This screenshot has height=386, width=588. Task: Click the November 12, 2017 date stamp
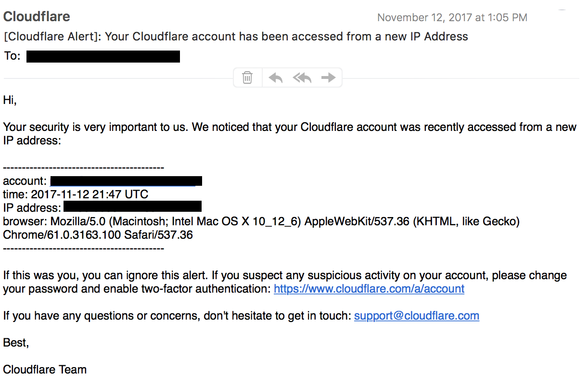(452, 18)
